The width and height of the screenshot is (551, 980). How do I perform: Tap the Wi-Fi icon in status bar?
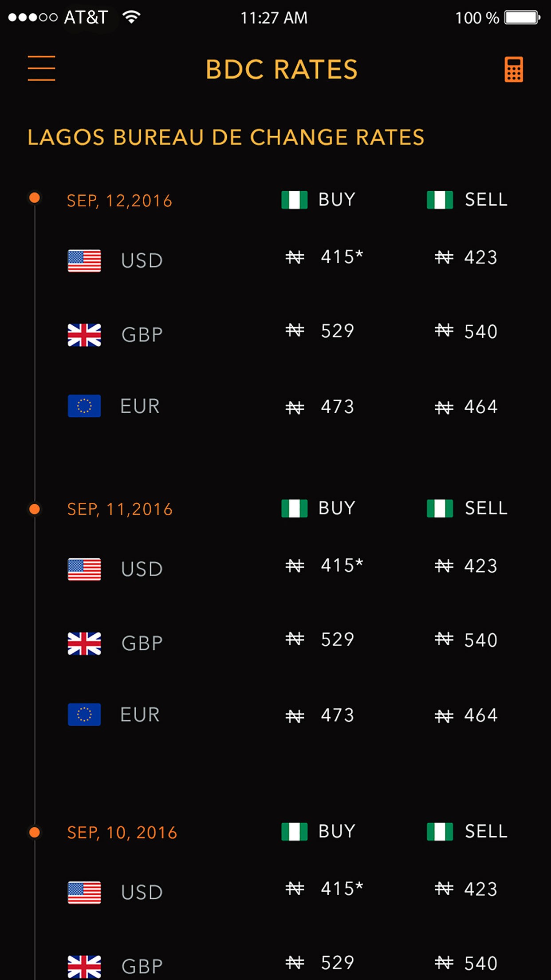click(131, 17)
